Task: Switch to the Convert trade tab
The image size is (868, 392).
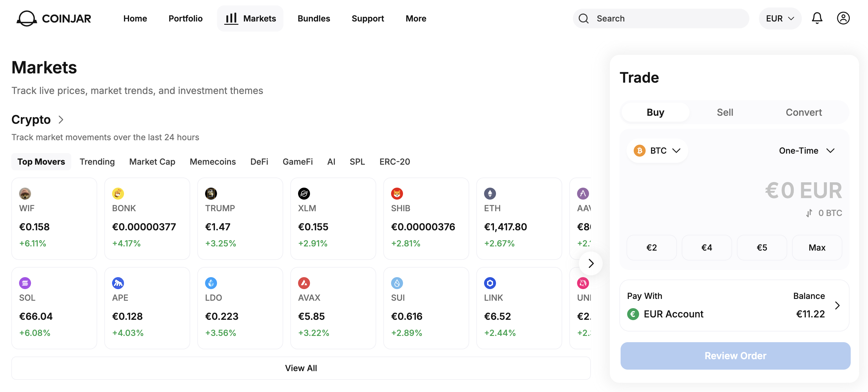Action: pos(804,112)
